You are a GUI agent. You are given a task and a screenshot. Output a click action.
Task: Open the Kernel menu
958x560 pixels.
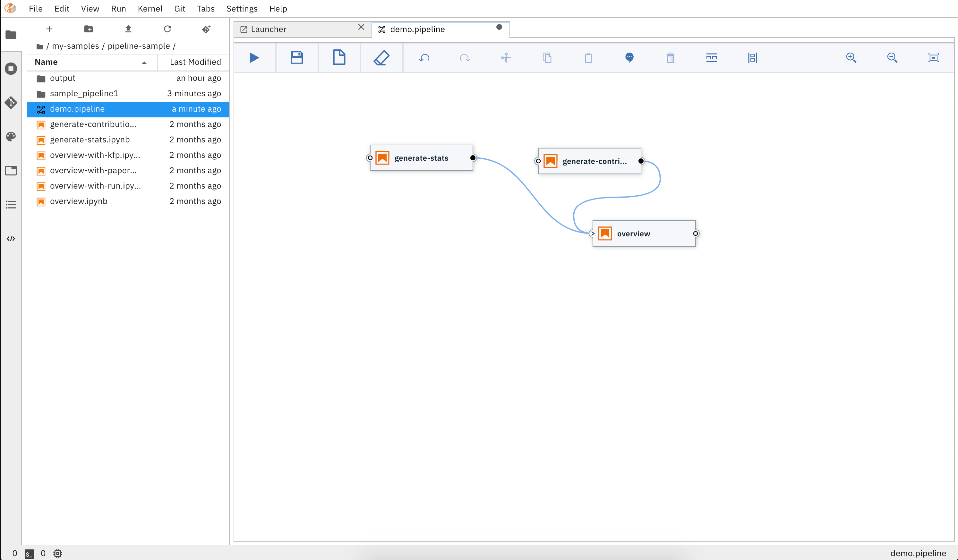pyautogui.click(x=150, y=8)
